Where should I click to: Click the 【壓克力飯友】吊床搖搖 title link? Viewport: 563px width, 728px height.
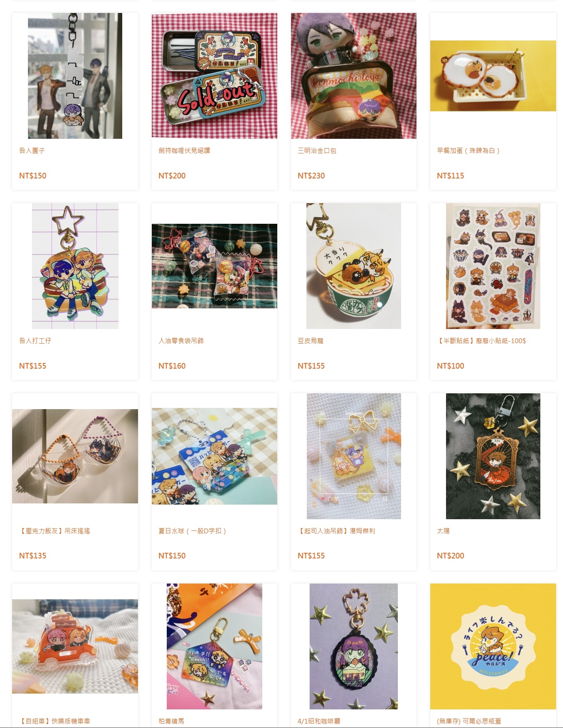(x=55, y=531)
